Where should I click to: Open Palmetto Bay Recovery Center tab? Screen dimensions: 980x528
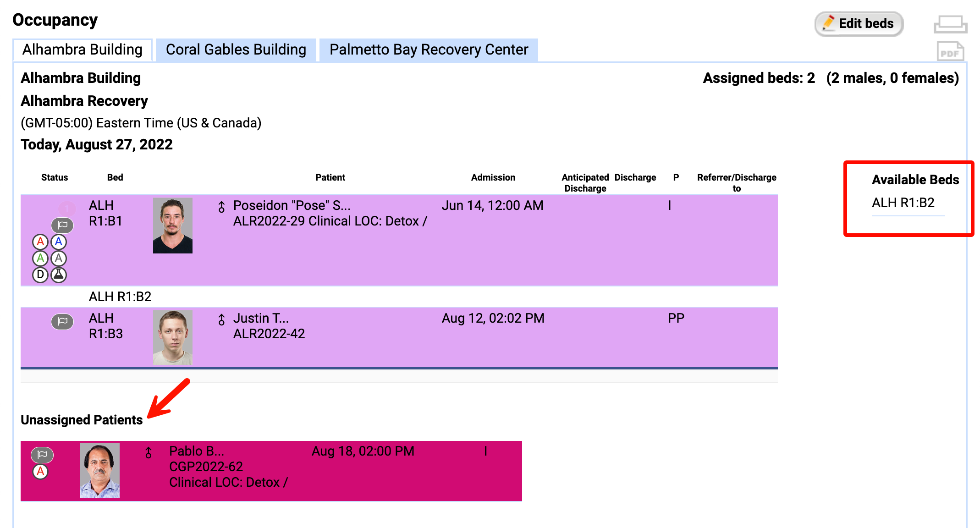(429, 49)
